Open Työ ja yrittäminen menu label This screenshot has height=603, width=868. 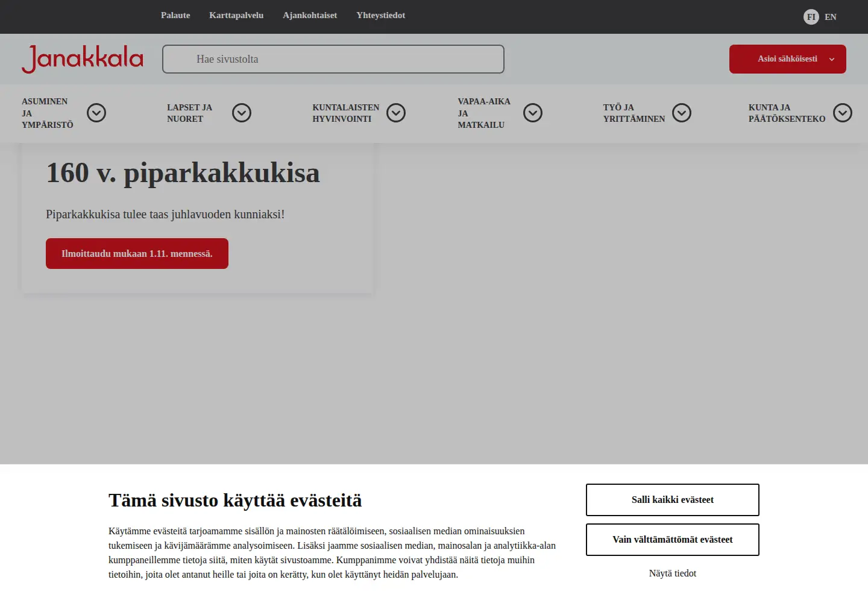(x=634, y=113)
